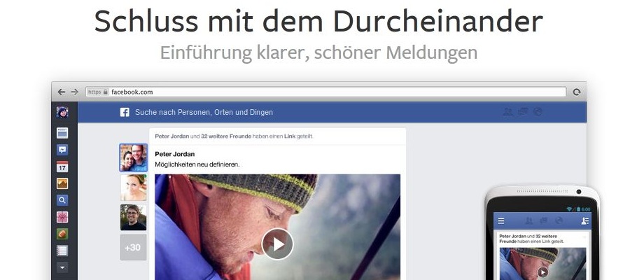This screenshot has height=280, width=644.
Task: Reload the page with refresh icon
Action: [577, 92]
